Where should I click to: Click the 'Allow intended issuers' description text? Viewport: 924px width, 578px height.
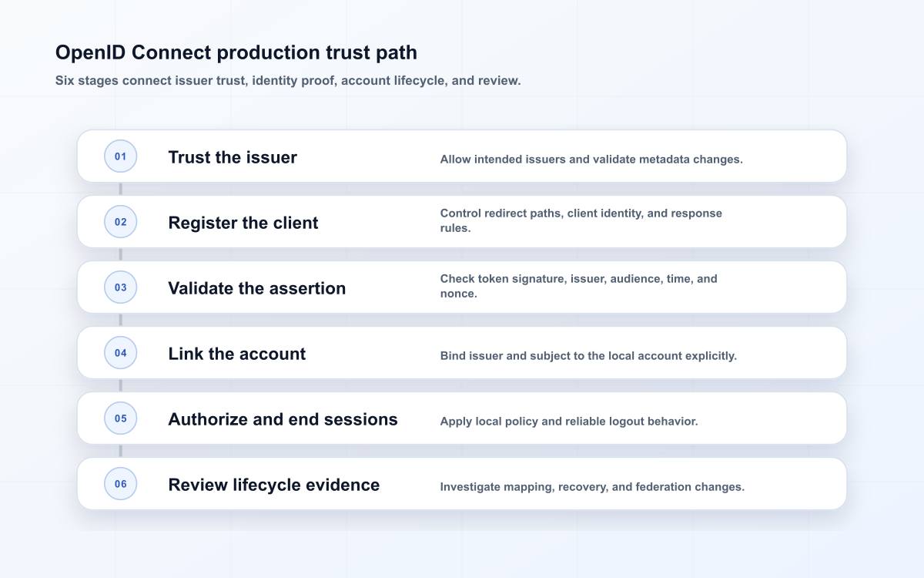click(591, 160)
